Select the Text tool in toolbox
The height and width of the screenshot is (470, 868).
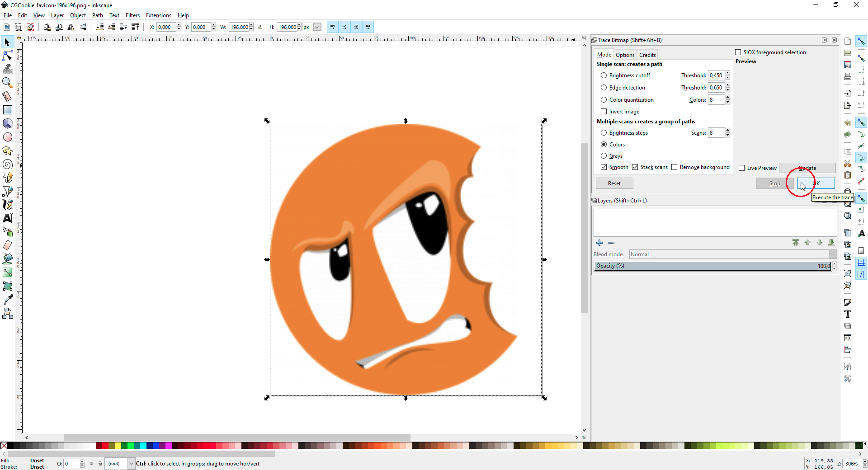coord(7,218)
